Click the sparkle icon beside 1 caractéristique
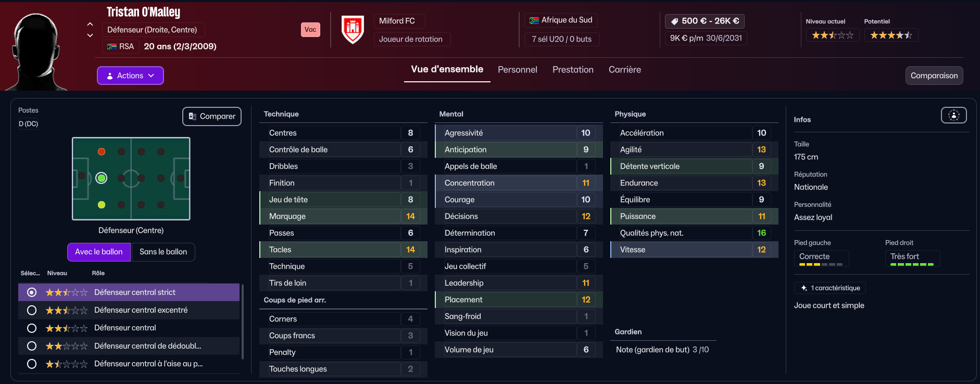 (x=803, y=288)
